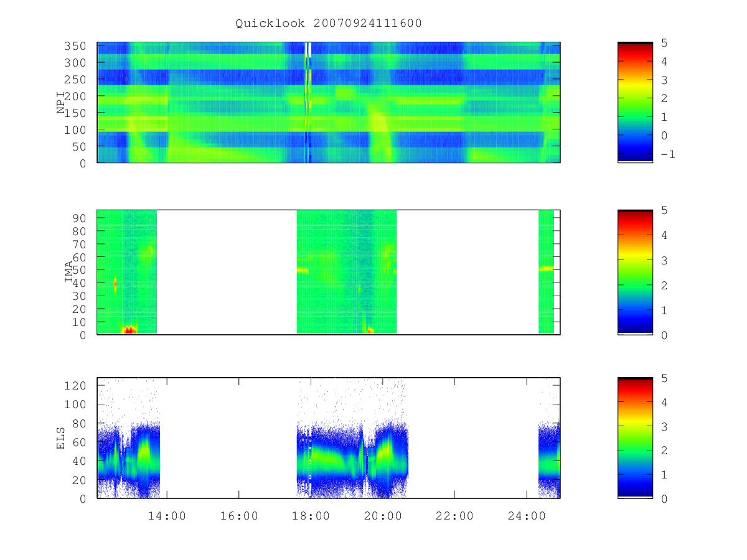Click the ELS panel color bar
Image resolution: width=747 pixels, height=560 pixels.
click(635, 438)
